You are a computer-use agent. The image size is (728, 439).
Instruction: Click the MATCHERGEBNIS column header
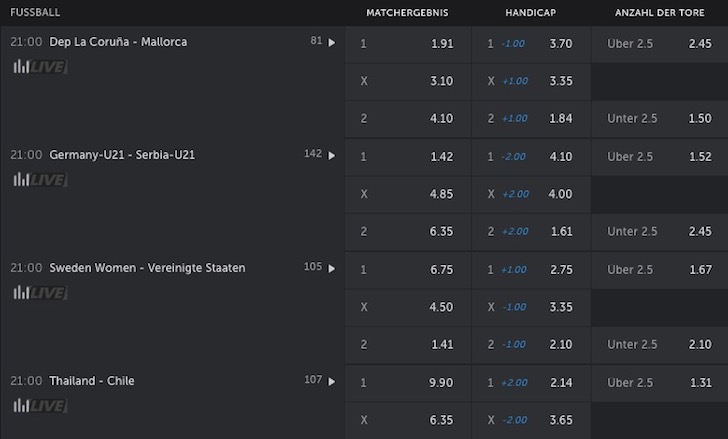click(x=407, y=13)
